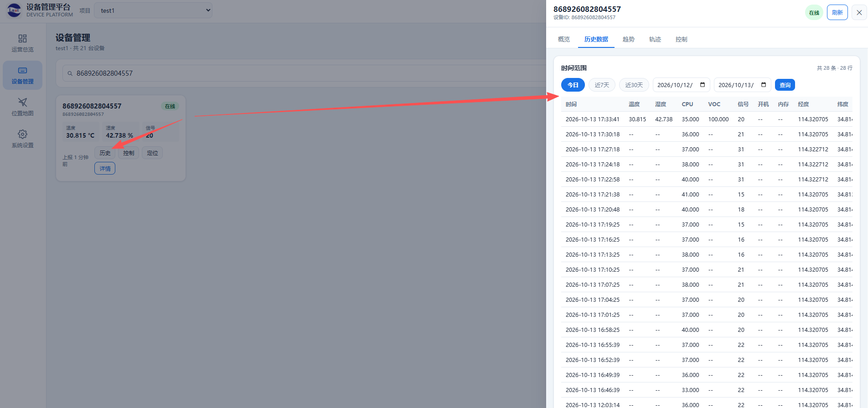
Task: Click 定位 button on device card
Action: click(153, 153)
